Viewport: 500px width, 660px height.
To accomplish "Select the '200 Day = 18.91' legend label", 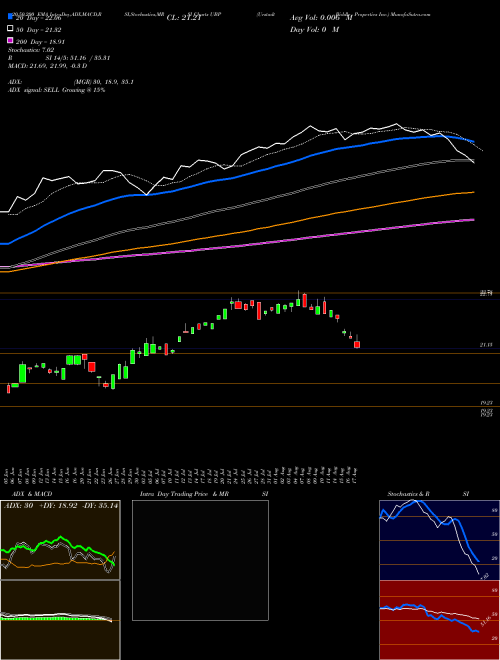I will 41,41.
